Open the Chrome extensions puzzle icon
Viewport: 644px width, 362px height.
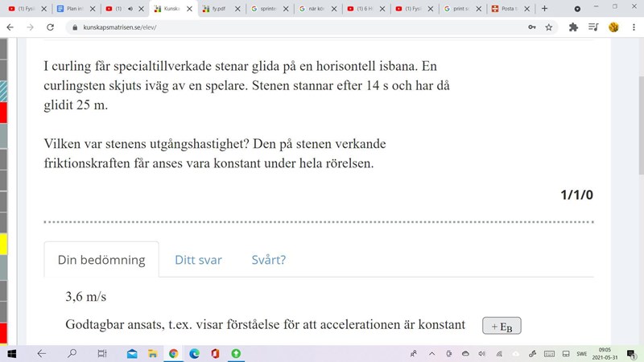tap(573, 27)
